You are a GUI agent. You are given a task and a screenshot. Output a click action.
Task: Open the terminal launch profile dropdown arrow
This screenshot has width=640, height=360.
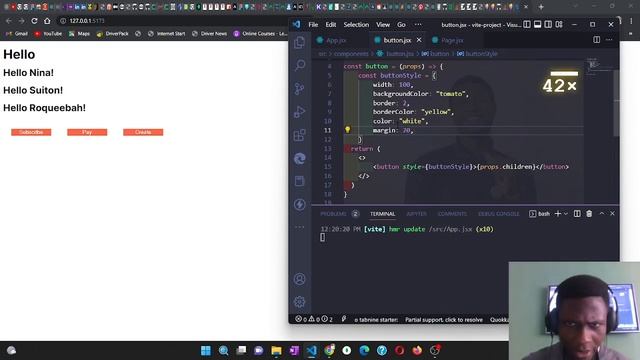click(566, 213)
